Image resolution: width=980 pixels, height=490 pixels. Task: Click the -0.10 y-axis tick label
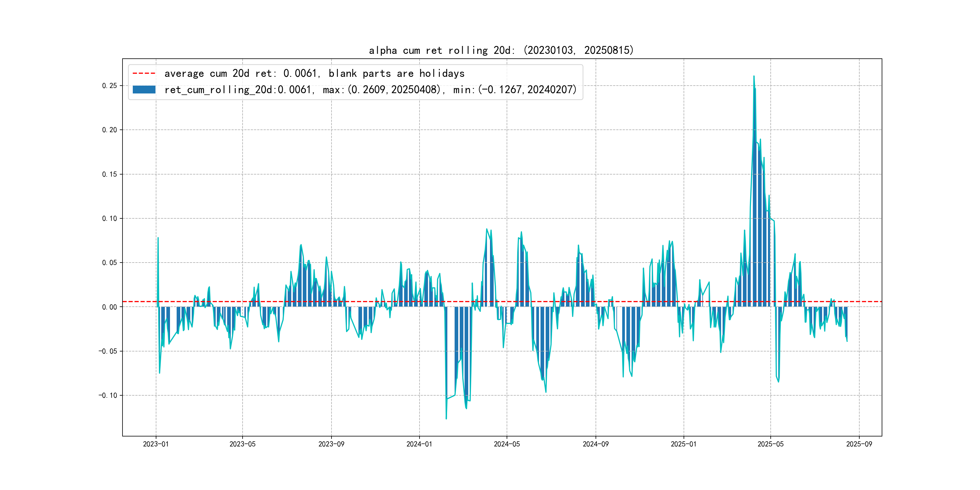point(108,395)
